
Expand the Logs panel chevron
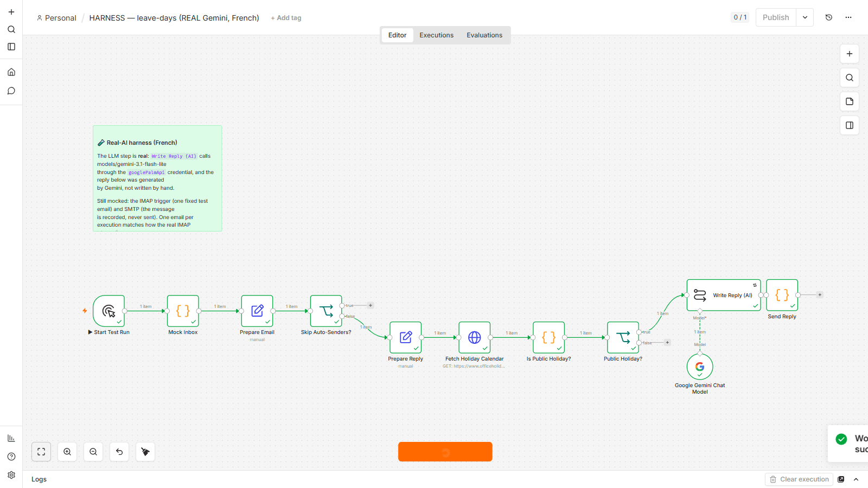click(856, 479)
